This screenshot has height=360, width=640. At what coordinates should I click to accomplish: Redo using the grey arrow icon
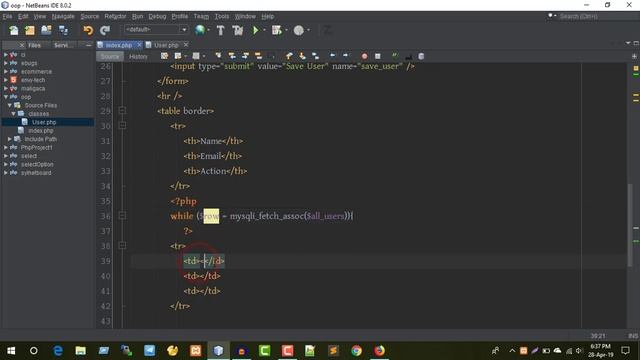pos(105,30)
